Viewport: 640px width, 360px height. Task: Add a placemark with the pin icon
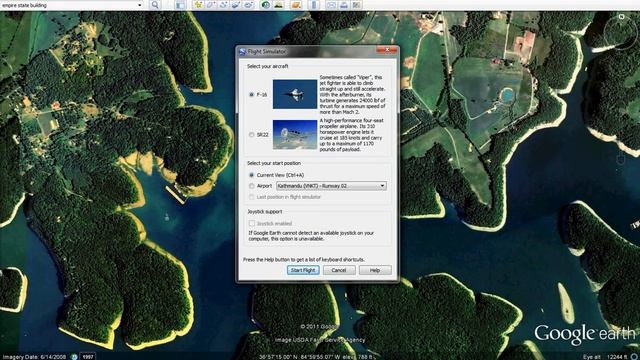(198, 5)
